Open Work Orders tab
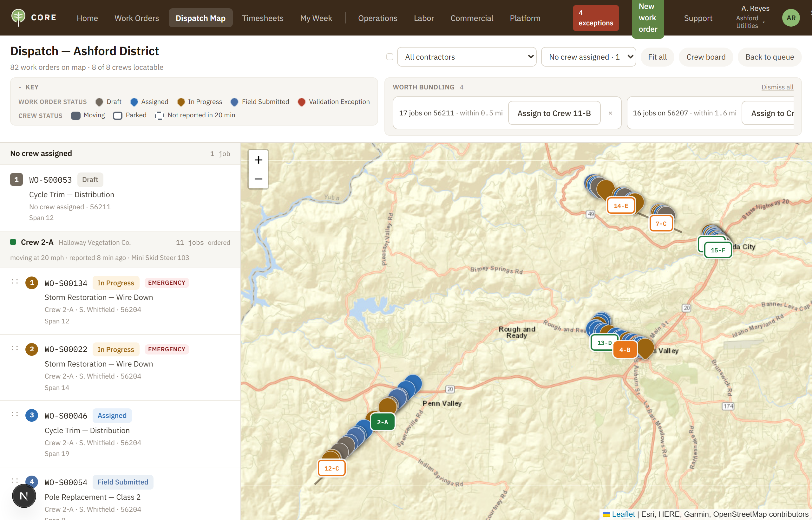The width and height of the screenshot is (812, 520). (137, 18)
